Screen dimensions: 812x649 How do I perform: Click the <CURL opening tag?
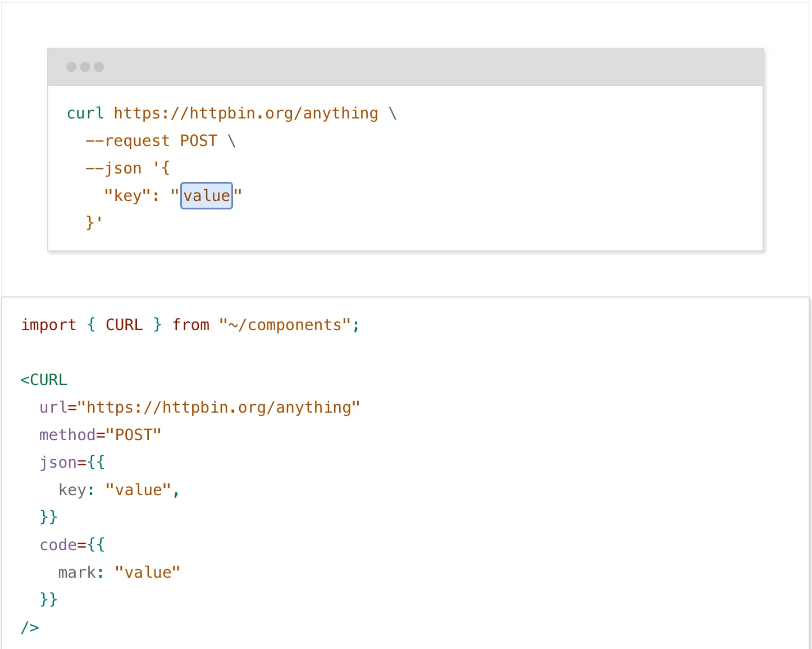tap(44, 380)
